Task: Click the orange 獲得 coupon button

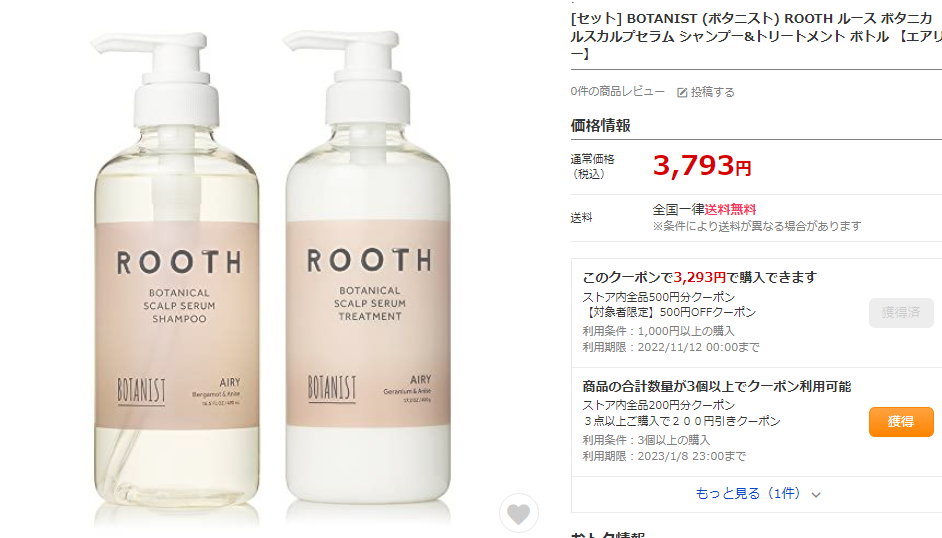Action: tap(901, 422)
